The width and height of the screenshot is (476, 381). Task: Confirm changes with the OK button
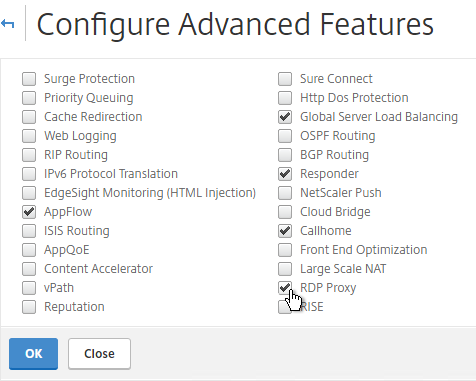pos(33,354)
